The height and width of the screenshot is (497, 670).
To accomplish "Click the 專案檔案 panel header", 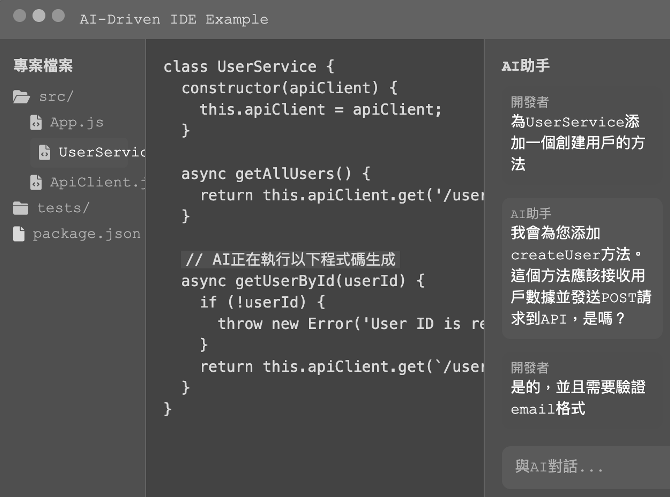I will tap(43, 65).
